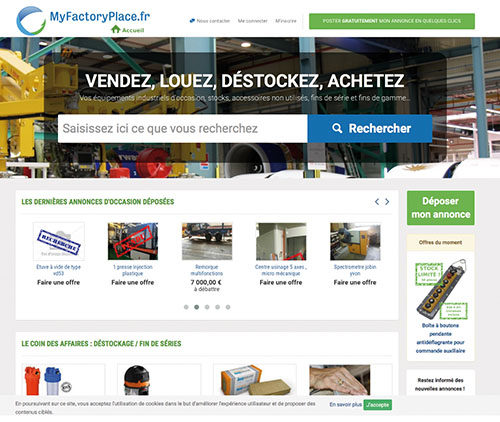Click the Nous contacter chat icon
This screenshot has height=422, width=500.
click(192, 21)
